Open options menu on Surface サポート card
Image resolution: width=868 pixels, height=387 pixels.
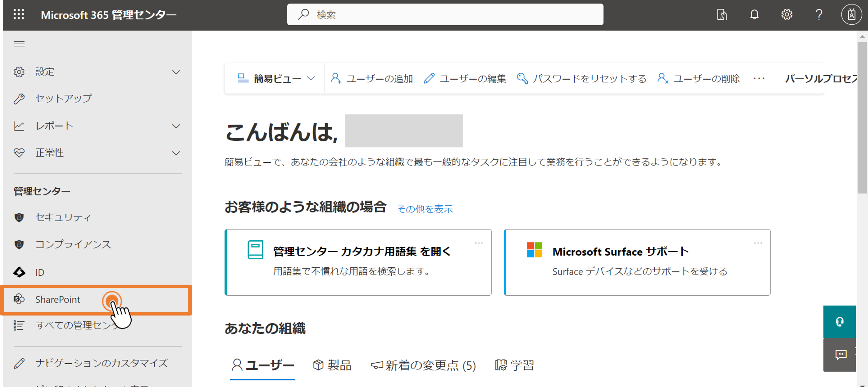758,243
